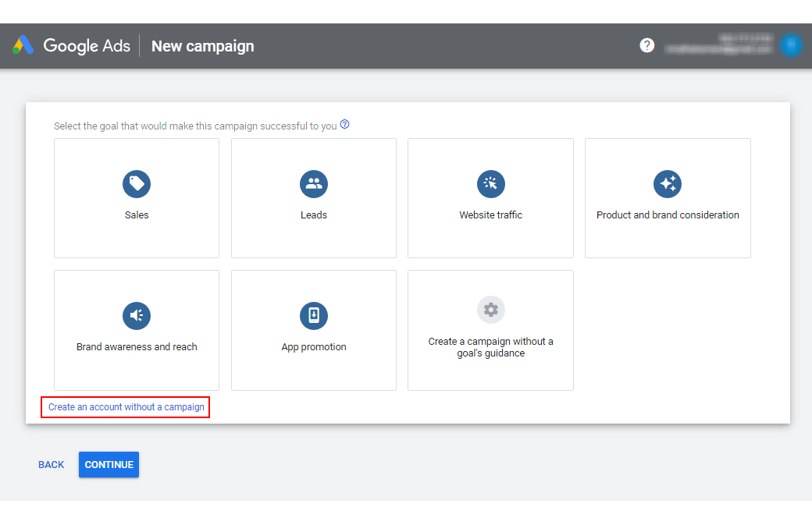Click the CONTINUE button
This screenshot has width=812, height=525.
[x=109, y=464]
